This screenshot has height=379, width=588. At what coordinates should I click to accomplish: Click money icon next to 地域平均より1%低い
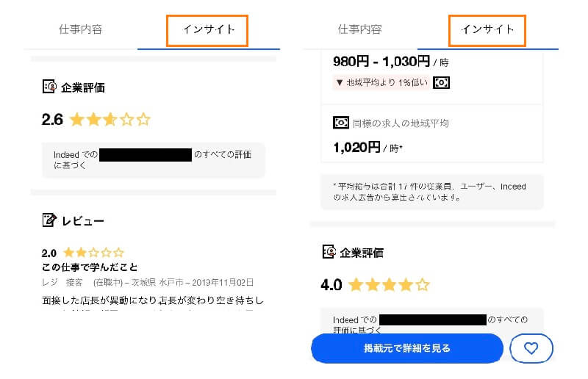pyautogui.click(x=442, y=82)
